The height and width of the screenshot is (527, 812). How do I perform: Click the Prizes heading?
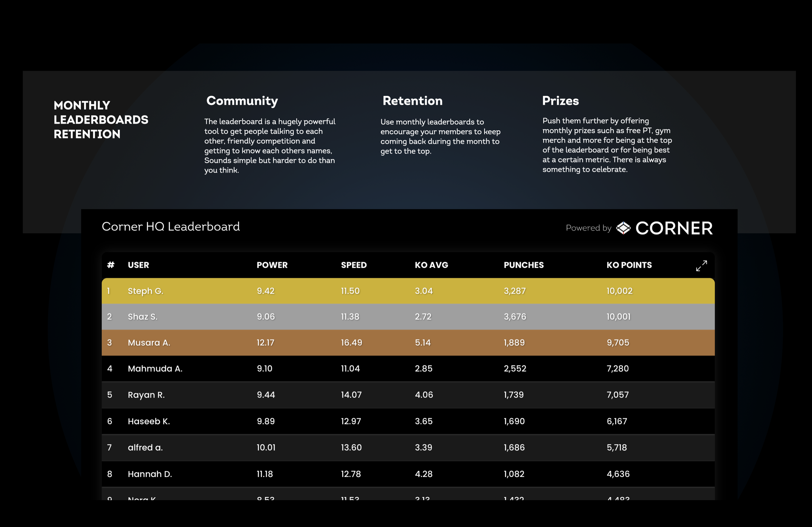[x=561, y=101]
